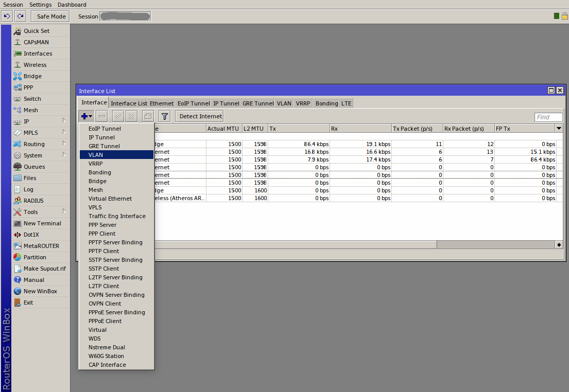Click the disable cross toolbar icon
The image size is (569, 392).
pyautogui.click(x=132, y=116)
